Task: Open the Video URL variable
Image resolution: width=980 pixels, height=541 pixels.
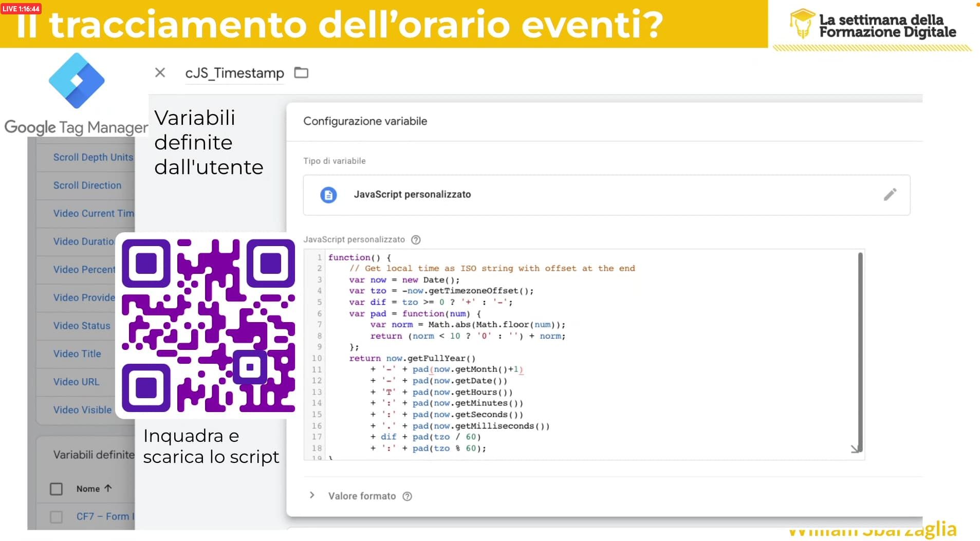Action: pos(76,382)
